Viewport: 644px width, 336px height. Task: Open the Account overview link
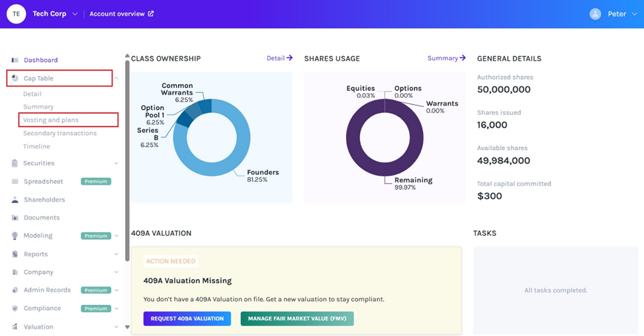coord(117,14)
